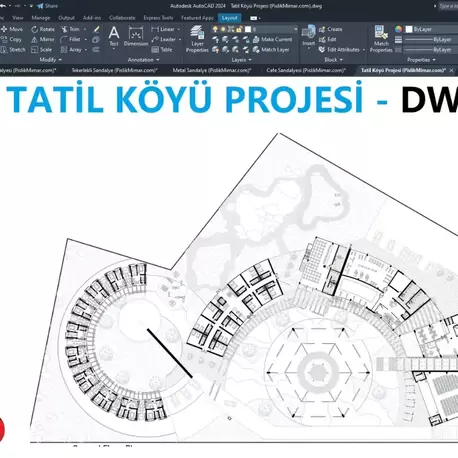This screenshot has height=458, width=458.
Task: Click the Share button
Action: pos(47,6)
